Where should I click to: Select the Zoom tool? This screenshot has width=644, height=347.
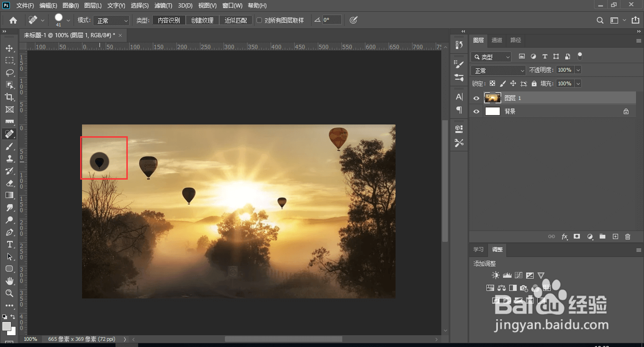coord(9,293)
